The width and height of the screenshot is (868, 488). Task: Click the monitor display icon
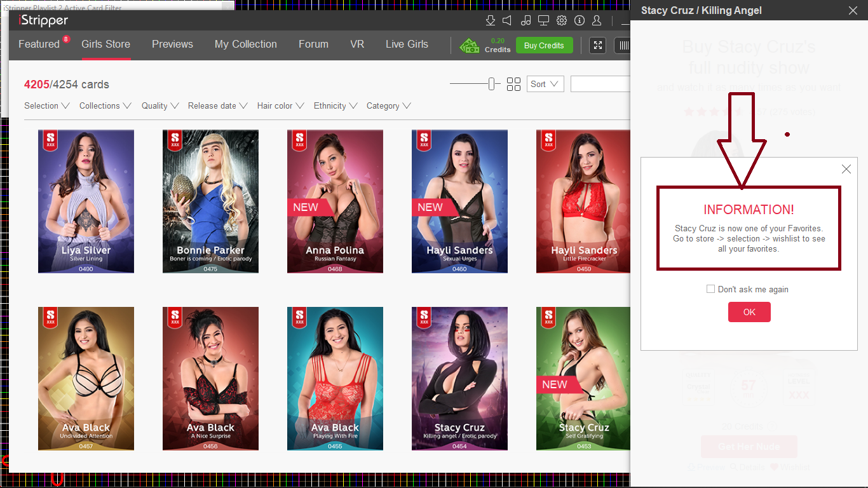pyautogui.click(x=543, y=20)
